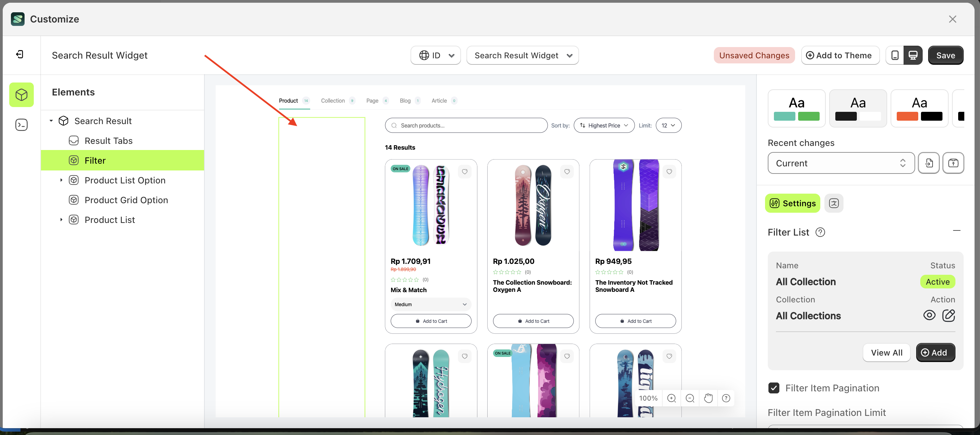Image resolution: width=980 pixels, height=435 pixels.
Task: Select the orange and black theme swatch
Action: (x=920, y=108)
